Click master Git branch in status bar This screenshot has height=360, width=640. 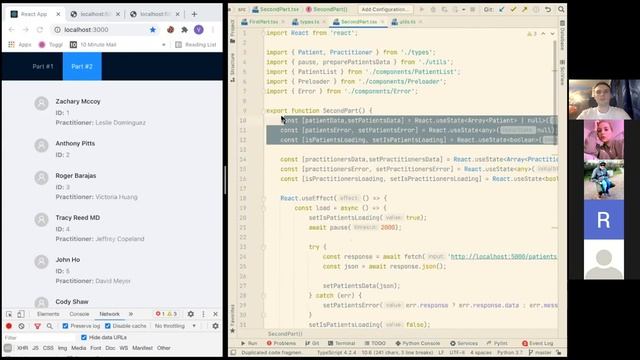pos(540,352)
